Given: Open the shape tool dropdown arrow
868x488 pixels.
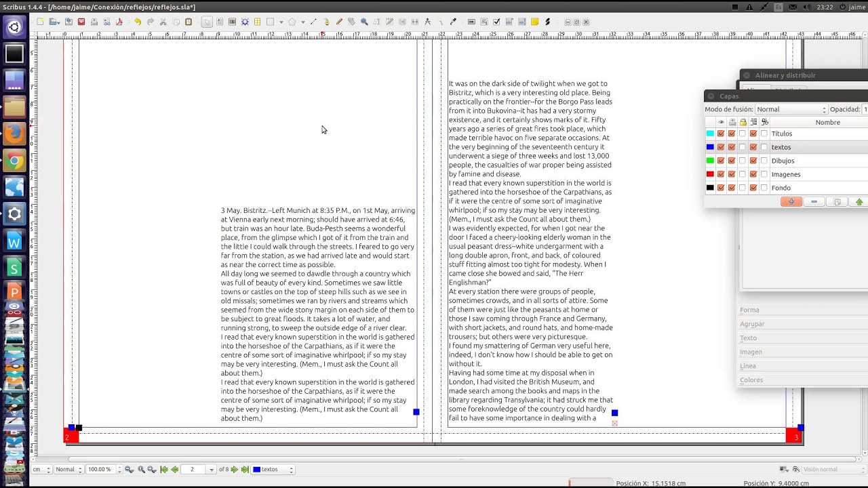Looking at the screenshot, I should coord(281,22).
